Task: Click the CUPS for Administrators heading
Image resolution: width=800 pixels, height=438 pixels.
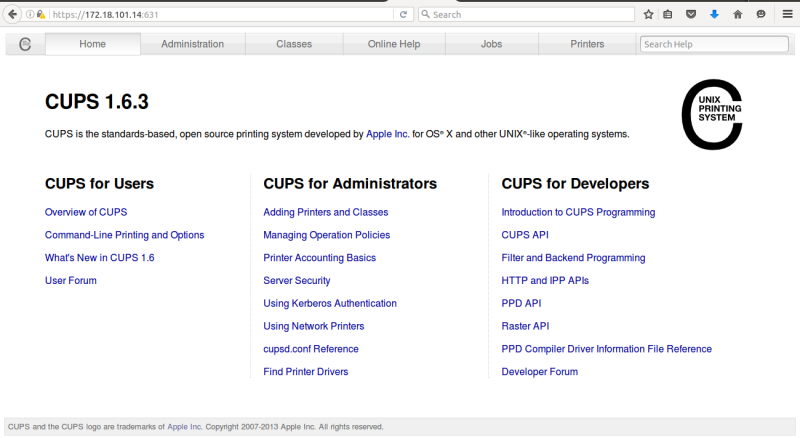Action: pyautogui.click(x=350, y=184)
